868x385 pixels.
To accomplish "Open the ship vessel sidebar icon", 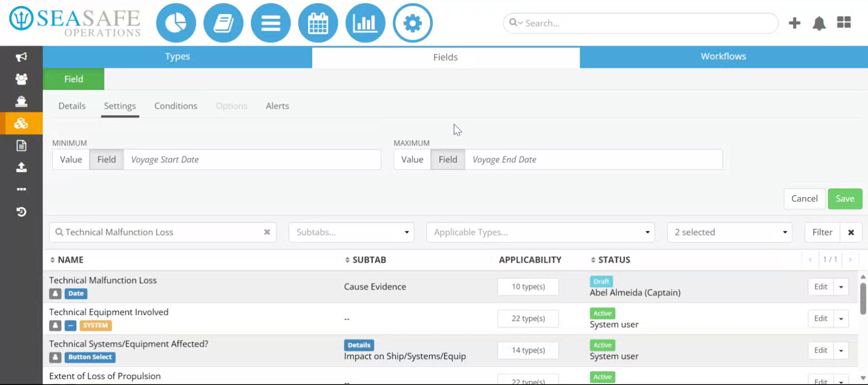I will (21, 101).
